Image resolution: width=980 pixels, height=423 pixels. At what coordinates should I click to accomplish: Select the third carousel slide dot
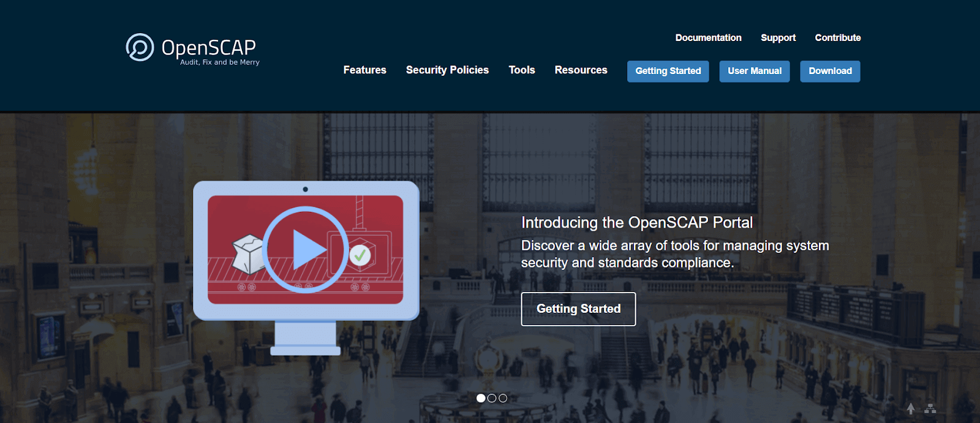503,398
